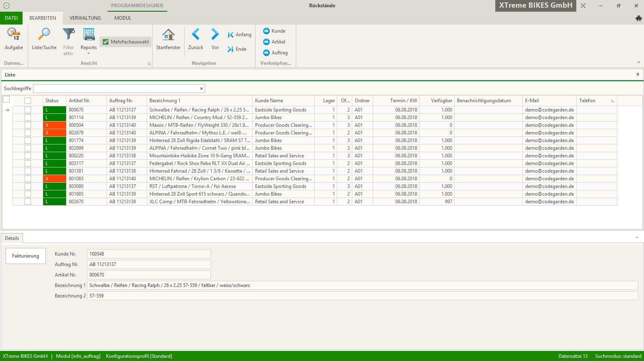
Task: Open the puzzle piece plugin icon
Action: coord(638,18)
